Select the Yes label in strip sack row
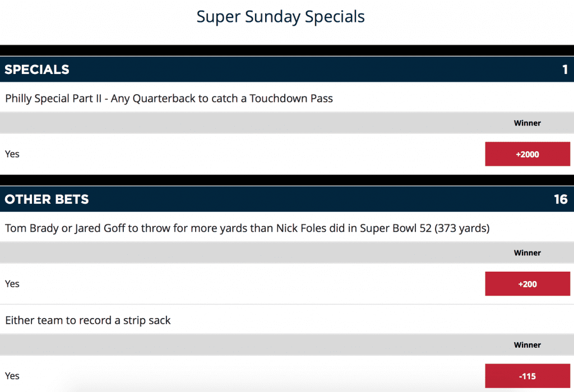The width and height of the screenshot is (574, 392). click(x=12, y=376)
